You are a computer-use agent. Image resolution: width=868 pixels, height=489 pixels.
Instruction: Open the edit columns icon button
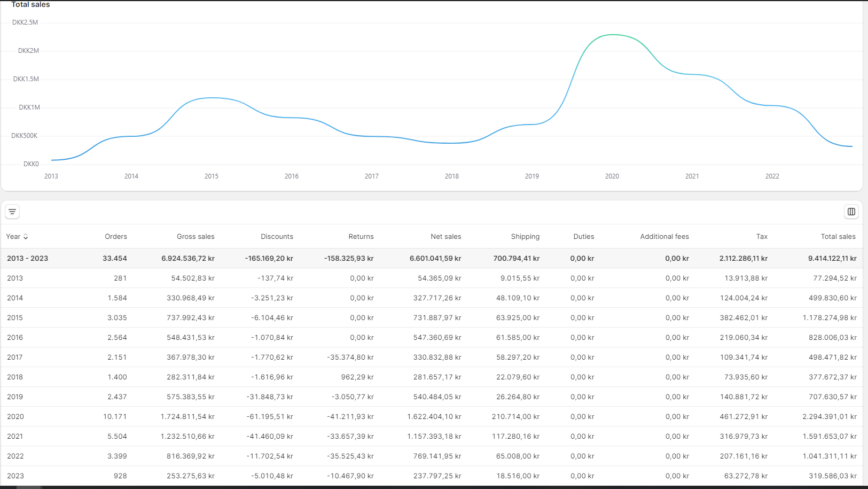pos(851,212)
